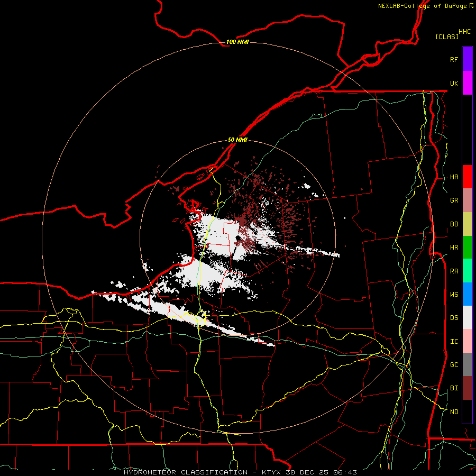The height and width of the screenshot is (476, 476).
Task: Click the HR legend label
Action: pos(454,248)
